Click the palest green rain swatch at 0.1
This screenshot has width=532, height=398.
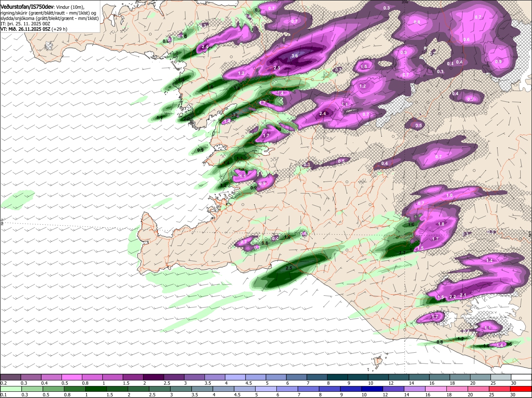(10, 389)
